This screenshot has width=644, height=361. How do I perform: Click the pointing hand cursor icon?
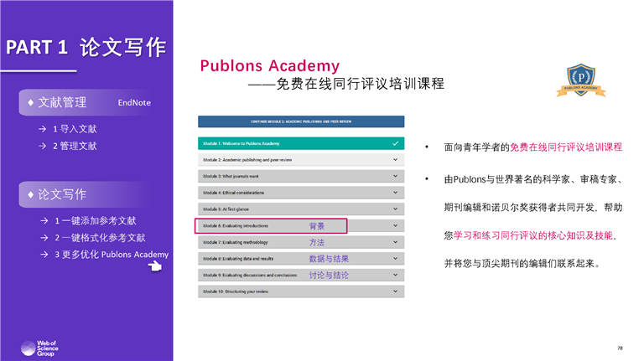point(155,266)
